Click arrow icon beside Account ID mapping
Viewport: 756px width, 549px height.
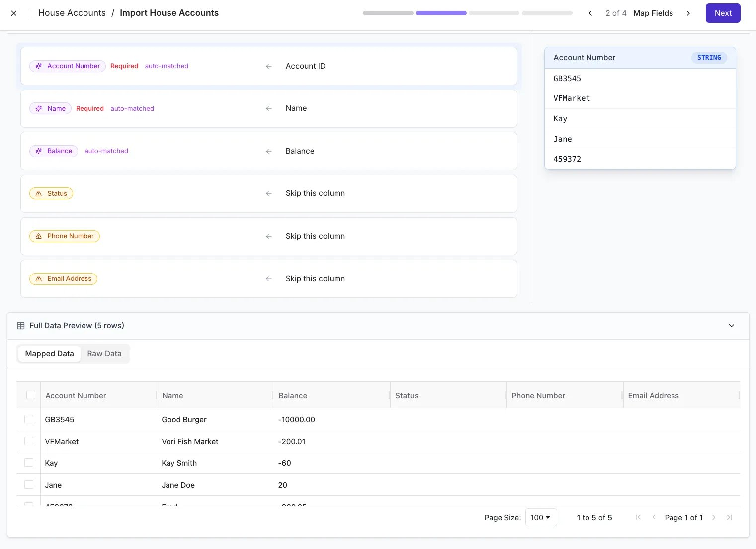(x=269, y=66)
